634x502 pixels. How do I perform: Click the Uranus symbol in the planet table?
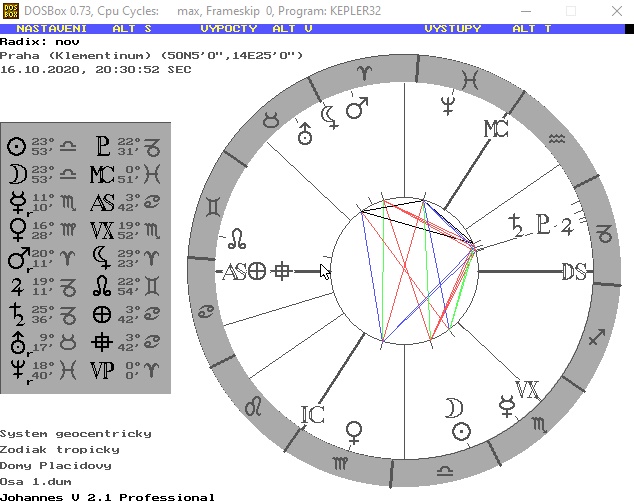[x=18, y=343]
